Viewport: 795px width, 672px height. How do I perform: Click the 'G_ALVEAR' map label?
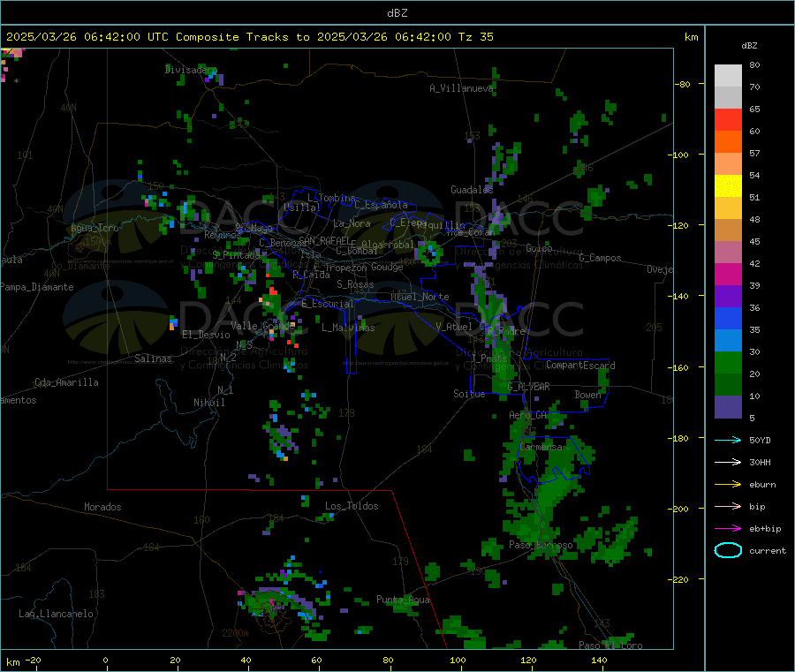tap(528, 387)
